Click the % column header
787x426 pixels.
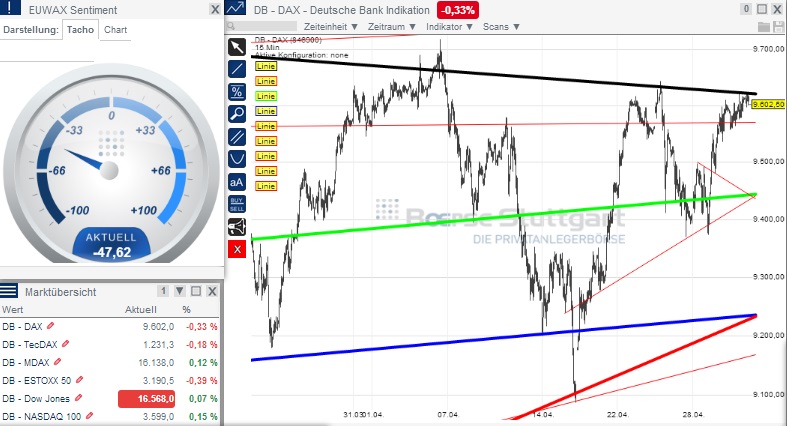pyautogui.click(x=186, y=309)
